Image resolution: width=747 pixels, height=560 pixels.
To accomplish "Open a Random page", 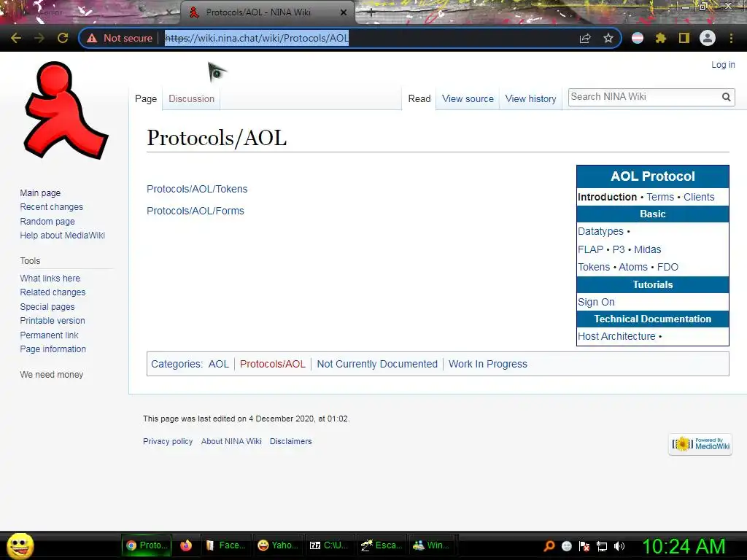I will pyautogui.click(x=47, y=222).
